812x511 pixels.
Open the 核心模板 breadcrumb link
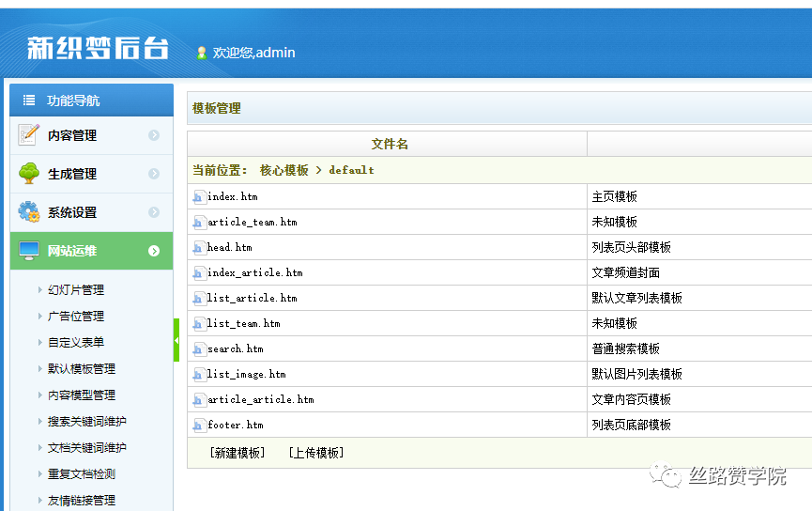tap(284, 170)
